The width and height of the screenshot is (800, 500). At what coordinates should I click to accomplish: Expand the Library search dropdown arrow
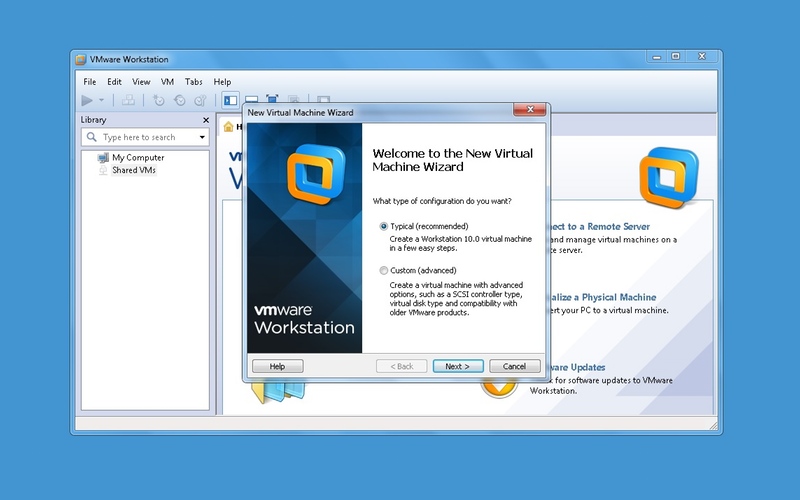point(202,137)
